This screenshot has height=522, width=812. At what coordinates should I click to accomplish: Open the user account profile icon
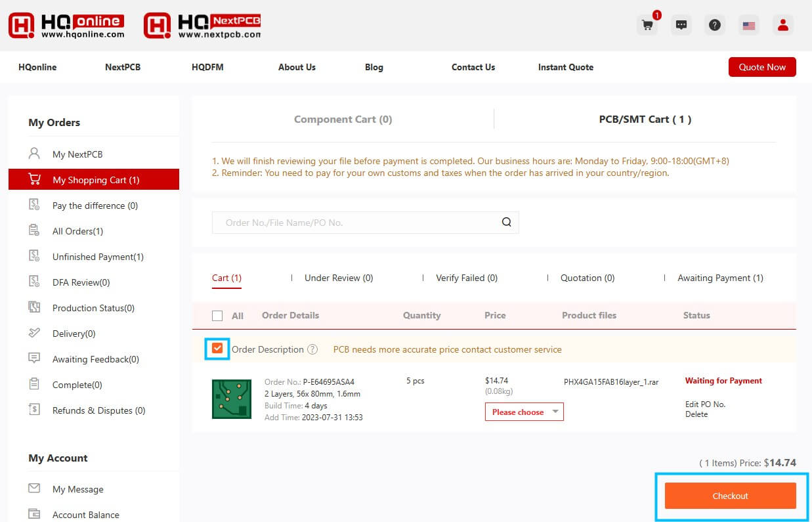[x=782, y=25]
